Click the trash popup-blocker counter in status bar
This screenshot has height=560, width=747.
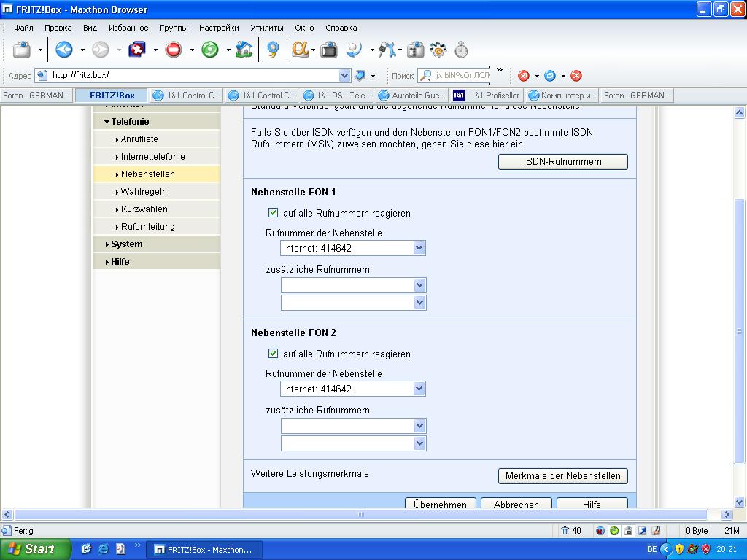click(570, 531)
